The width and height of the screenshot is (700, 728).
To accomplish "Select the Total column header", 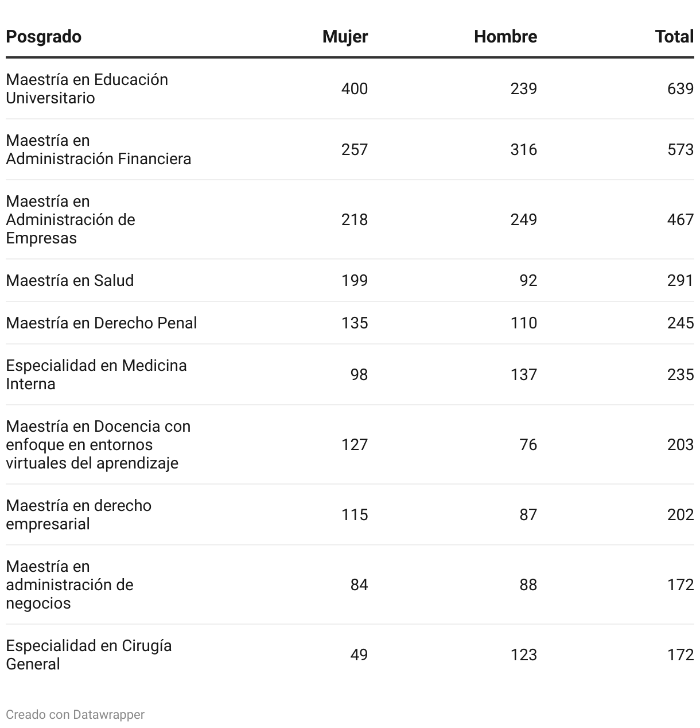I will [674, 37].
